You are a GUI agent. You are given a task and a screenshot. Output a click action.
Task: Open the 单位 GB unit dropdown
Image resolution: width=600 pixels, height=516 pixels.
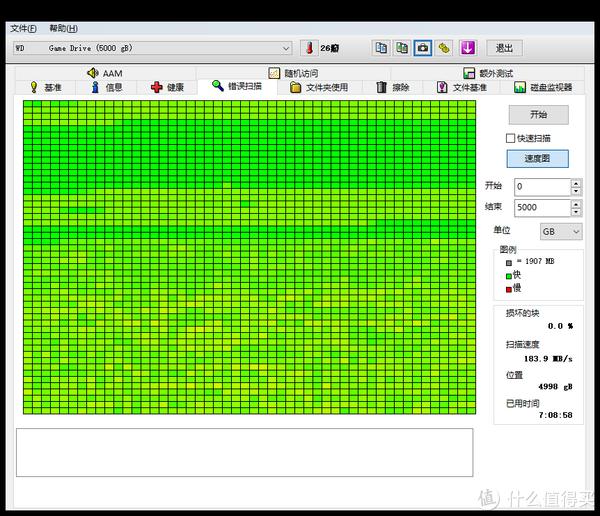click(x=560, y=231)
